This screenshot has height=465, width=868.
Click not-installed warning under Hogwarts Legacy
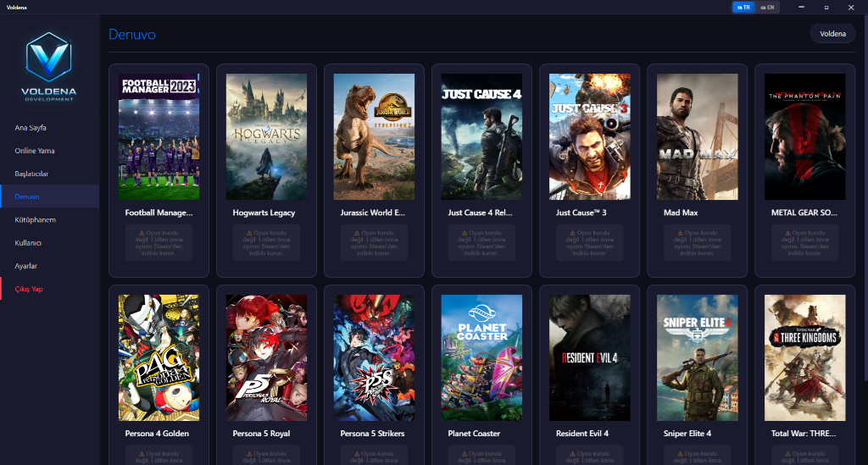[x=266, y=243]
